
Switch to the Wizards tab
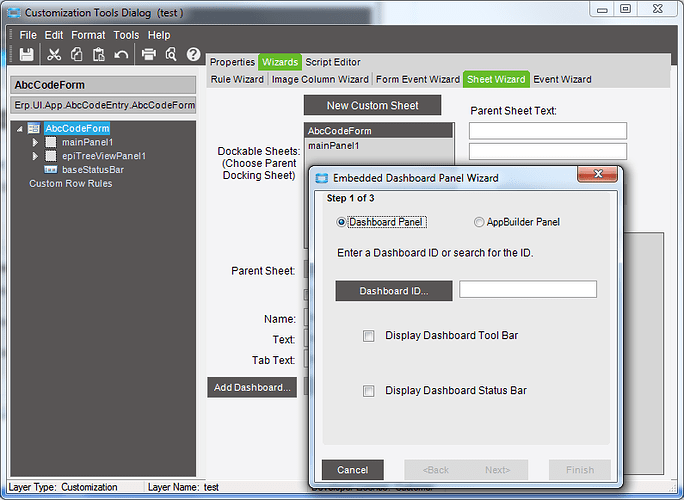280,62
